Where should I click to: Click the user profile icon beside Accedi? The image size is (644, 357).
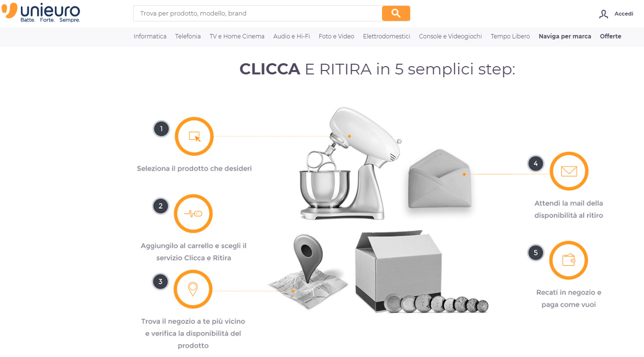click(x=604, y=14)
